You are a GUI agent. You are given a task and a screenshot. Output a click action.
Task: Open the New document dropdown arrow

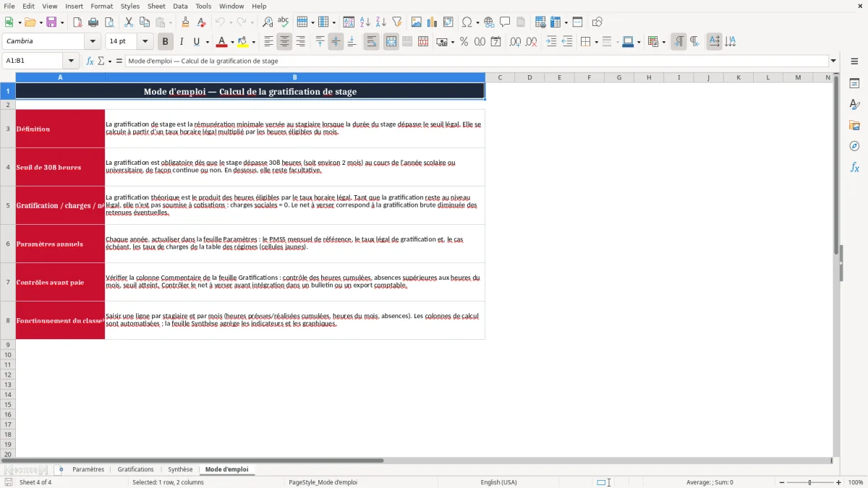tap(18, 22)
